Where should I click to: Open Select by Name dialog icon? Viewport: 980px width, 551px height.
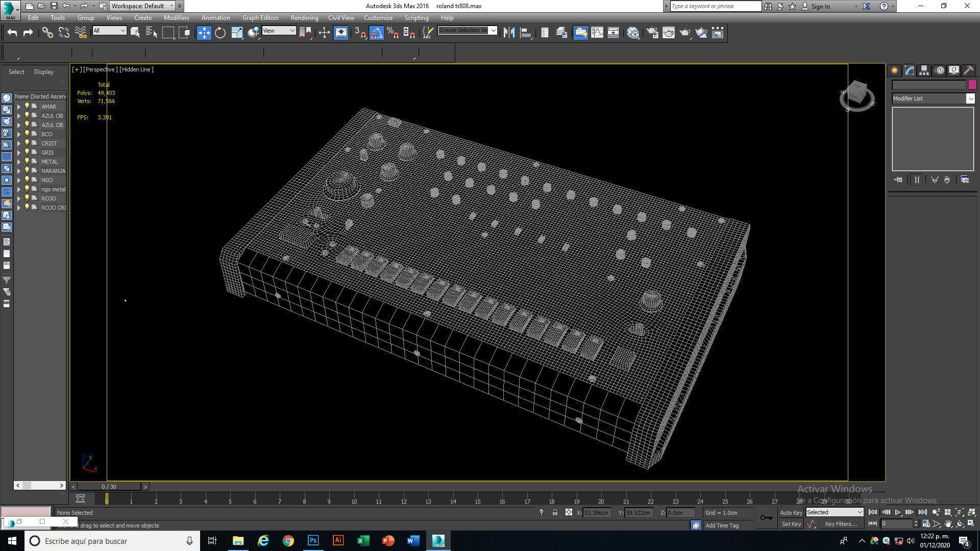(x=152, y=33)
